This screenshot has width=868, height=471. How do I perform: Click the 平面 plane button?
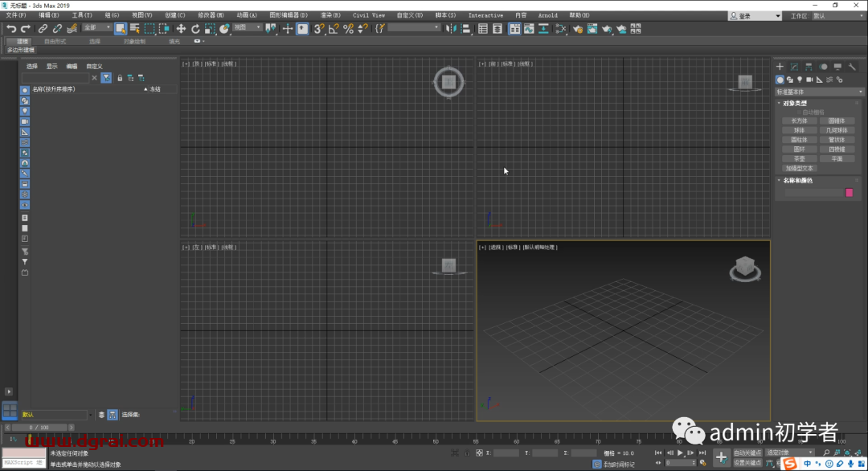[837, 159]
